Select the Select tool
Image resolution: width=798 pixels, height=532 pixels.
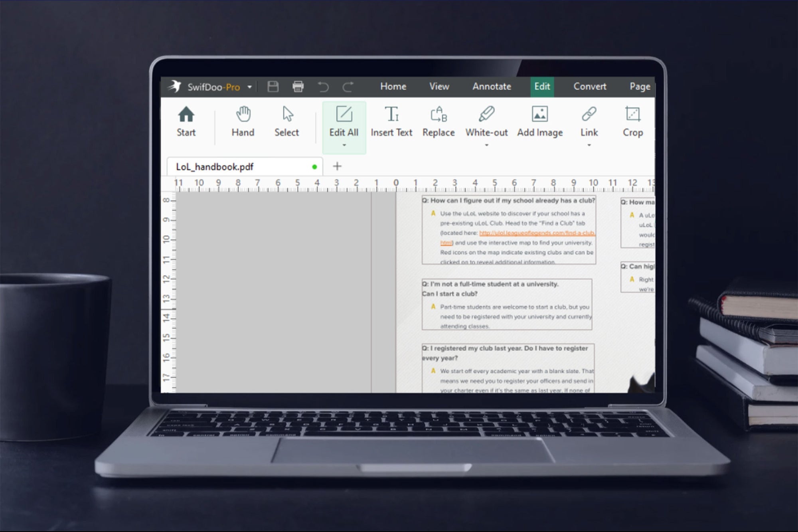286,121
